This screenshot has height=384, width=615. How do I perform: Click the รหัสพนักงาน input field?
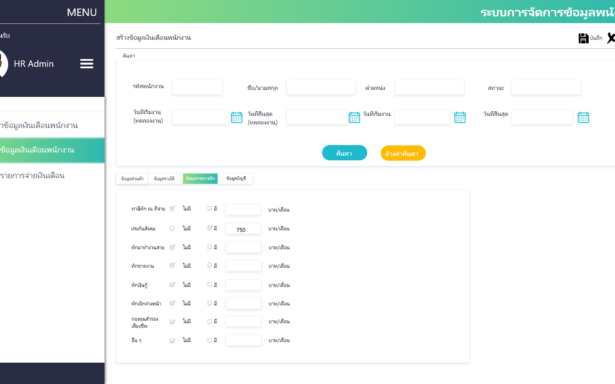[197, 87]
